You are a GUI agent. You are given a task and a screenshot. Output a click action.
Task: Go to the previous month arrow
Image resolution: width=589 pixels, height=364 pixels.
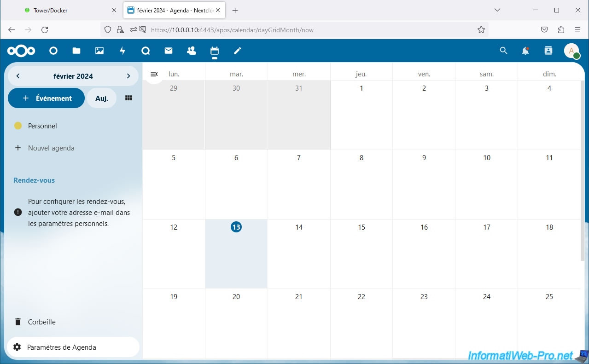(x=18, y=76)
